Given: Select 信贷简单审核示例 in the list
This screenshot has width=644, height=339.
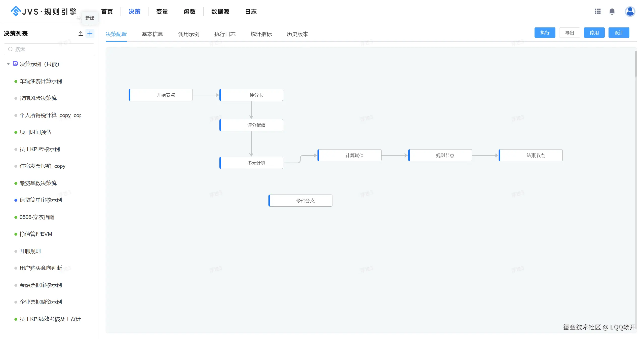Looking at the screenshot, I should [41, 200].
